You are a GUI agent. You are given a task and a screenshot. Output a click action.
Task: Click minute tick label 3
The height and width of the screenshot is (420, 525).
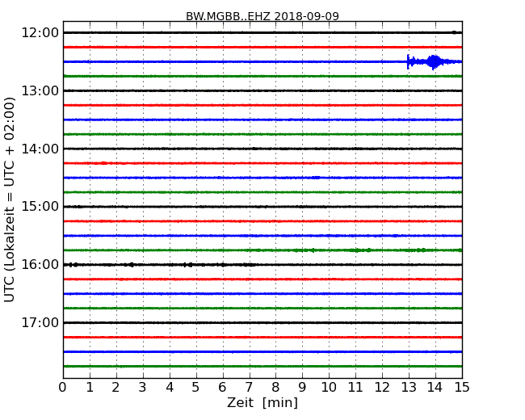tap(143, 388)
